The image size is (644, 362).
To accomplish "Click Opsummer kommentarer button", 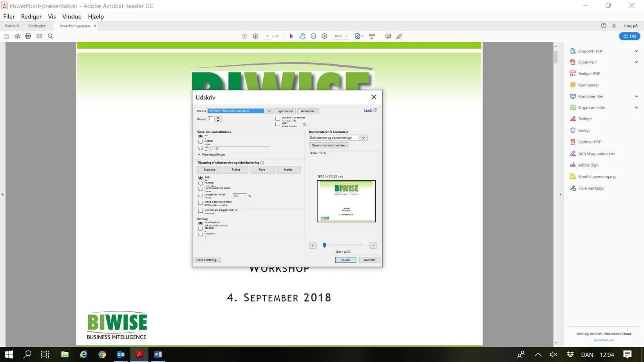I will pyautogui.click(x=329, y=145).
